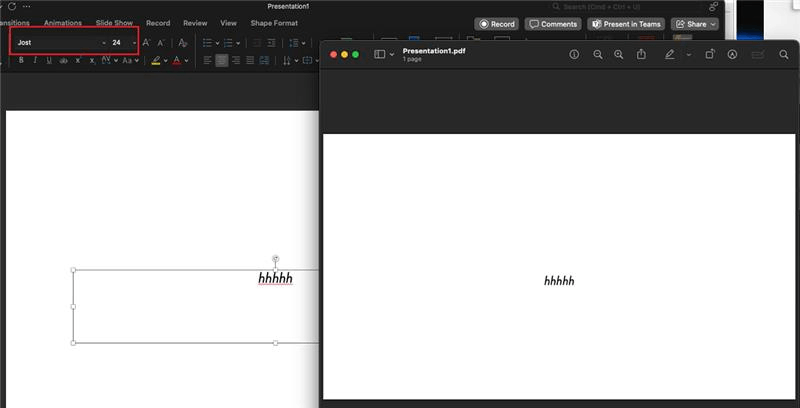Viewport: 800px width, 408px height.
Task: Open the Animations ribbon tab
Action: click(63, 23)
